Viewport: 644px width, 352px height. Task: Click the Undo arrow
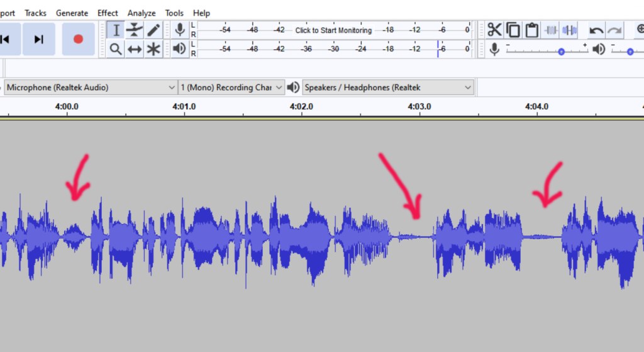[596, 30]
